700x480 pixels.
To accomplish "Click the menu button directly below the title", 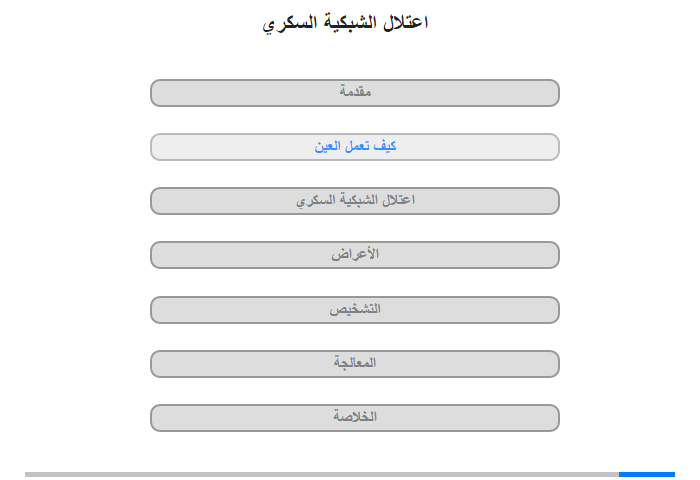I will [x=355, y=93].
